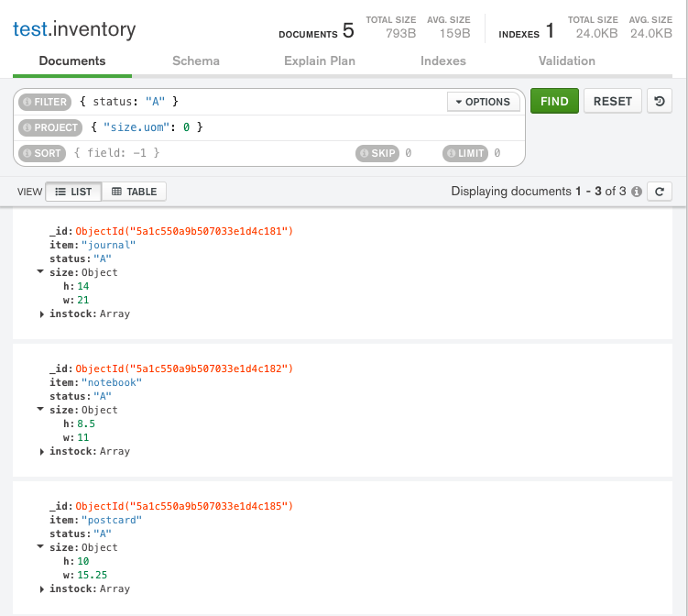Screen dimensions: 688x616
Task: Go to the Explain Plan tab
Action: 320,60
